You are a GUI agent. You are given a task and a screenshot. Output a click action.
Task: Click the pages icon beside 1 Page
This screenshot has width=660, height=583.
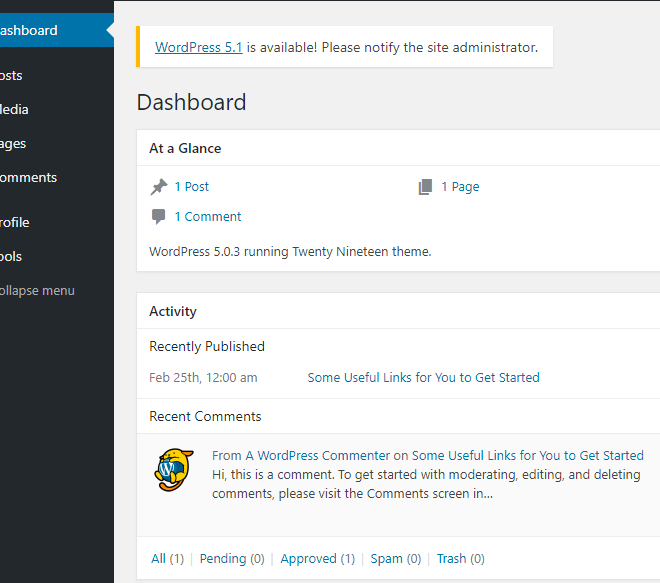[425, 187]
